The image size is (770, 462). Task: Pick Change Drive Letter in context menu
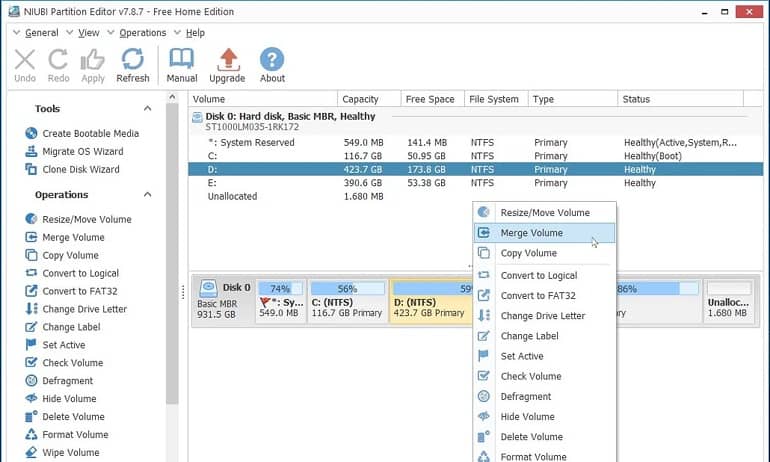(545, 316)
